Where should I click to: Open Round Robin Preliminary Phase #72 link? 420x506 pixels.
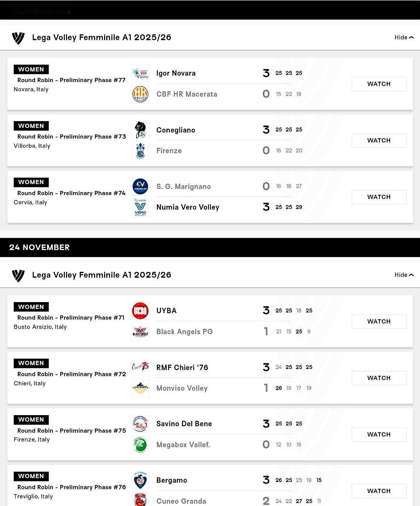click(x=72, y=374)
